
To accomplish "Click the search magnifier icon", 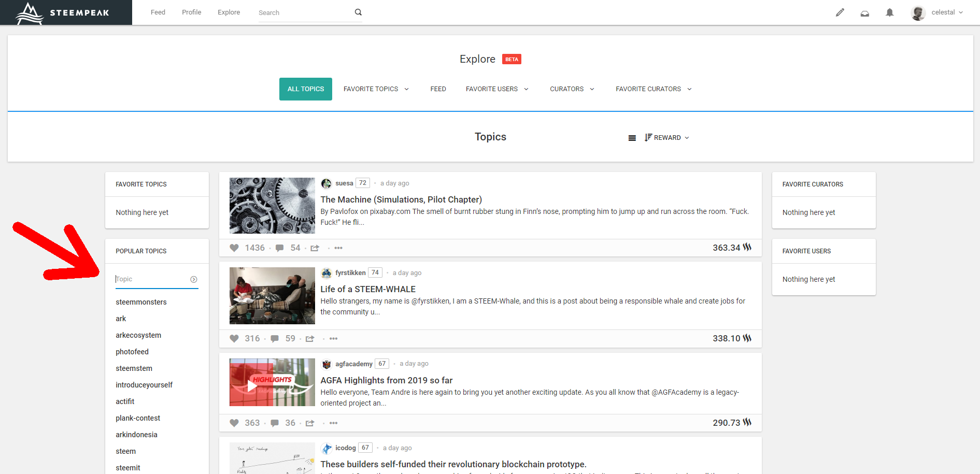I will click(x=358, y=12).
